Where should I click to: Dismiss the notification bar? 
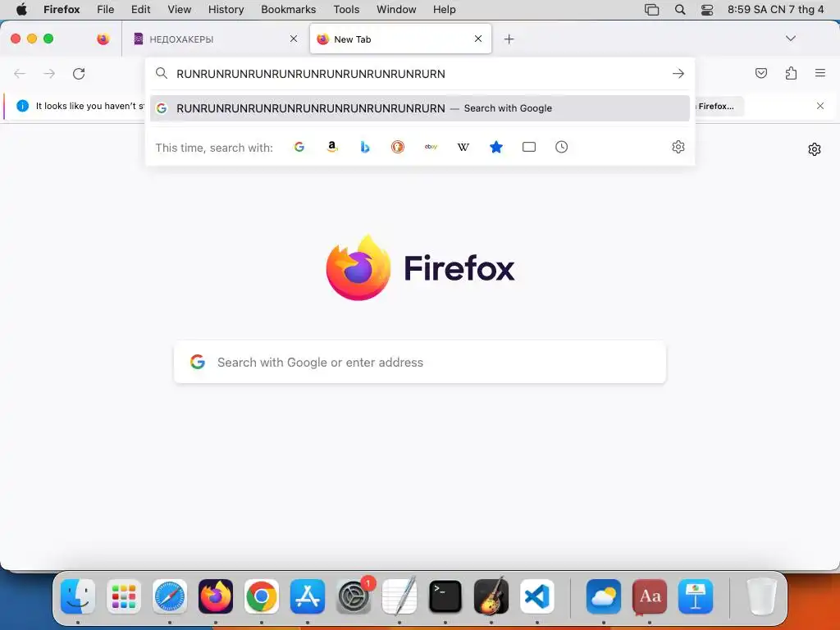click(x=820, y=106)
